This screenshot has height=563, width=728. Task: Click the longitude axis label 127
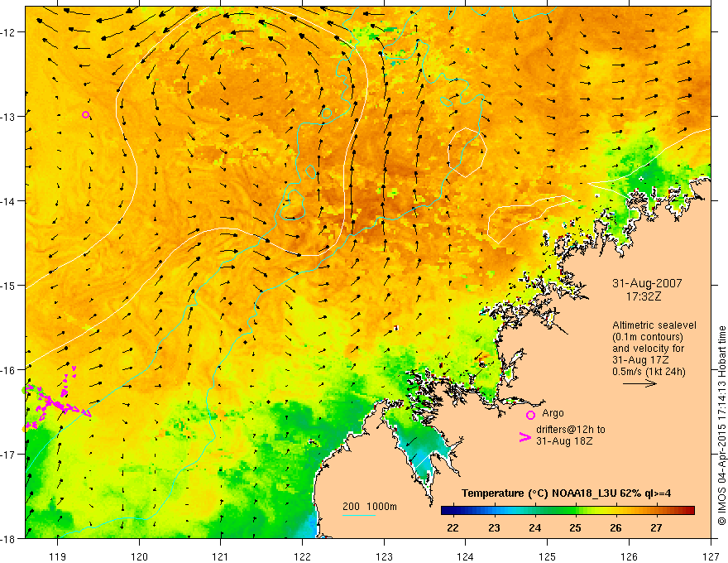click(711, 556)
